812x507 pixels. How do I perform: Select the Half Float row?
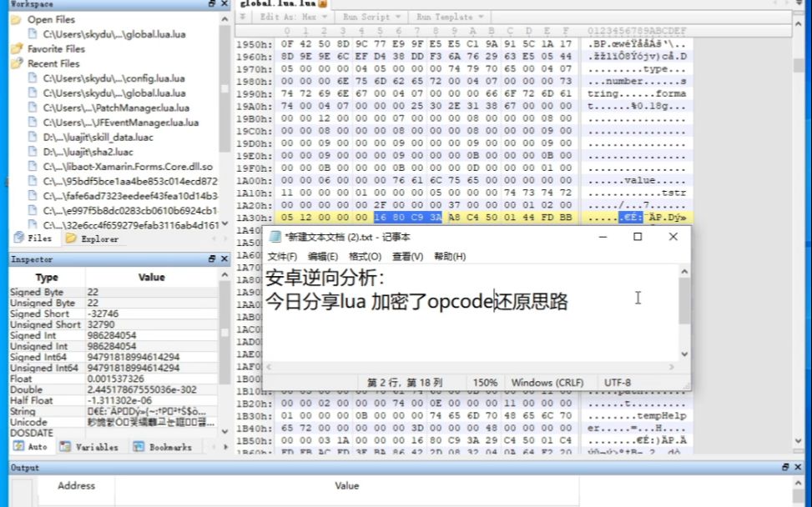click(113, 401)
